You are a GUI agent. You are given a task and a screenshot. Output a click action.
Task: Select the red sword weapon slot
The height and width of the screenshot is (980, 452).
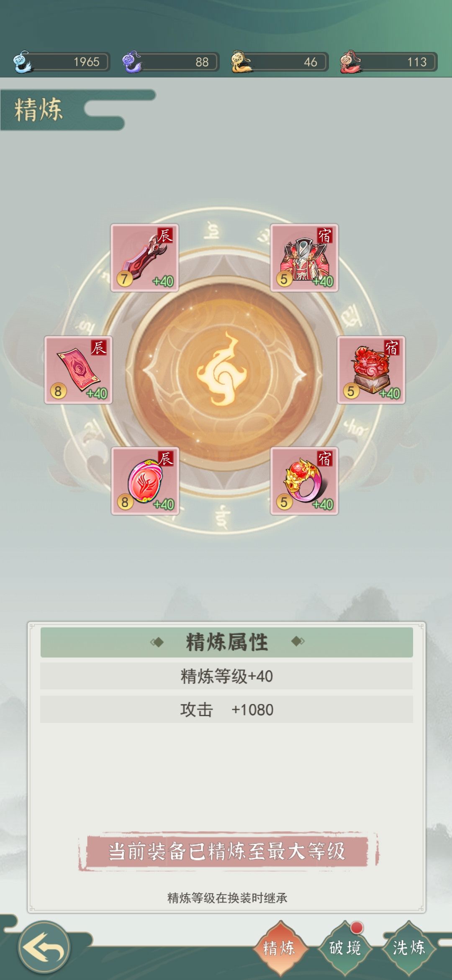coord(144,258)
